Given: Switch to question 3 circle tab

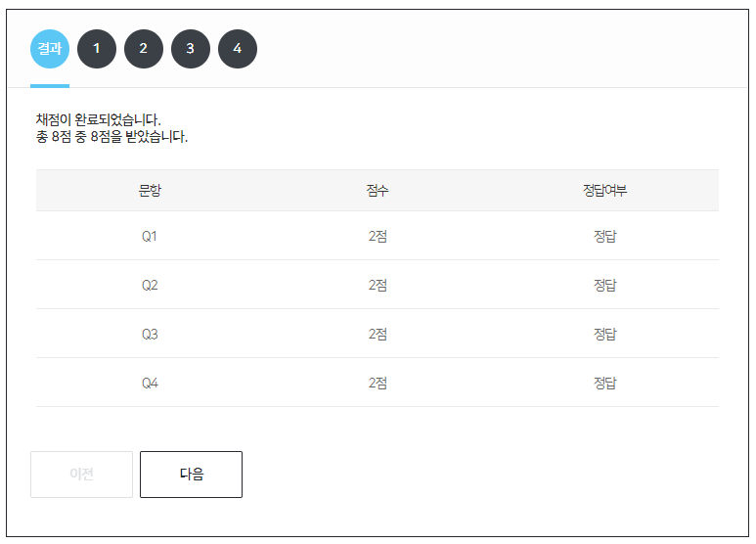Looking at the screenshot, I should click(191, 49).
